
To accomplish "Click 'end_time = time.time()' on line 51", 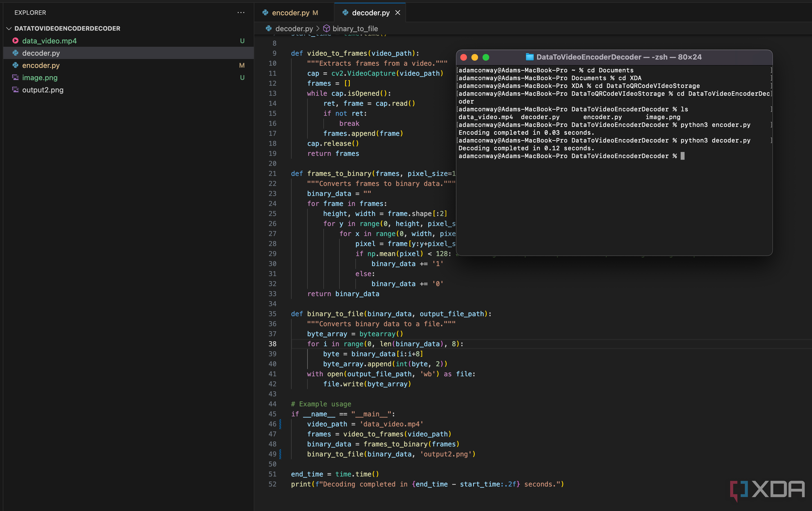I will coord(335,474).
